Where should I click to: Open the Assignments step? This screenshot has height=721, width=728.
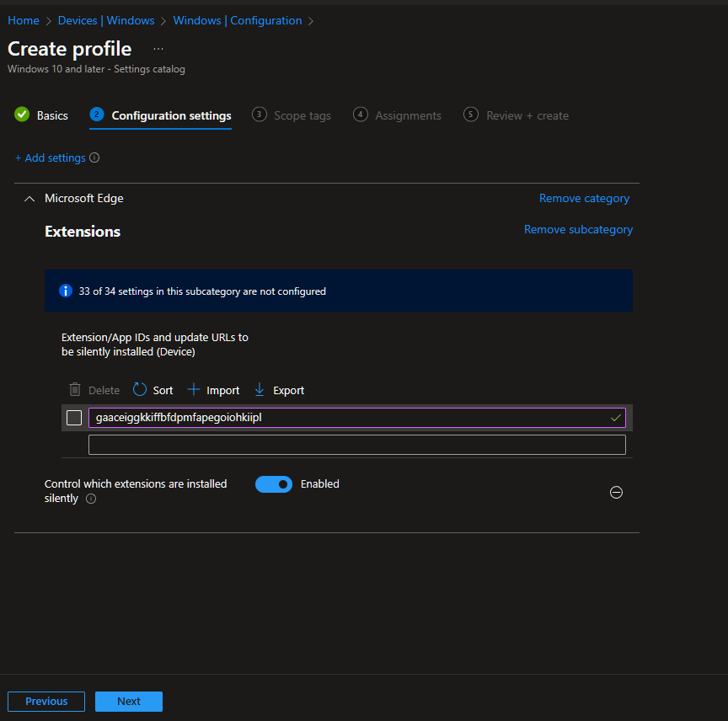click(x=408, y=115)
